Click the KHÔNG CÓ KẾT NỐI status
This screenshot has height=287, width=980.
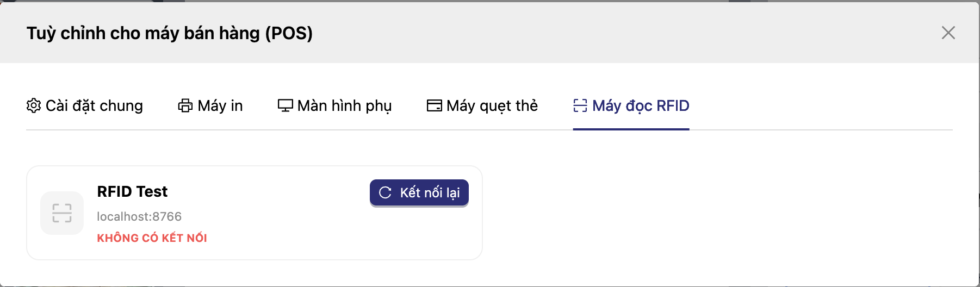[x=152, y=238]
